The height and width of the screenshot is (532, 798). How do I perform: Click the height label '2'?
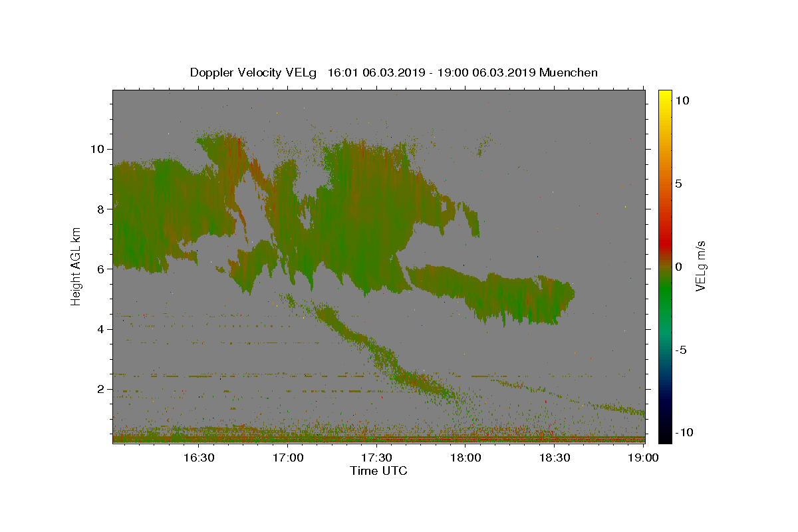(x=101, y=389)
